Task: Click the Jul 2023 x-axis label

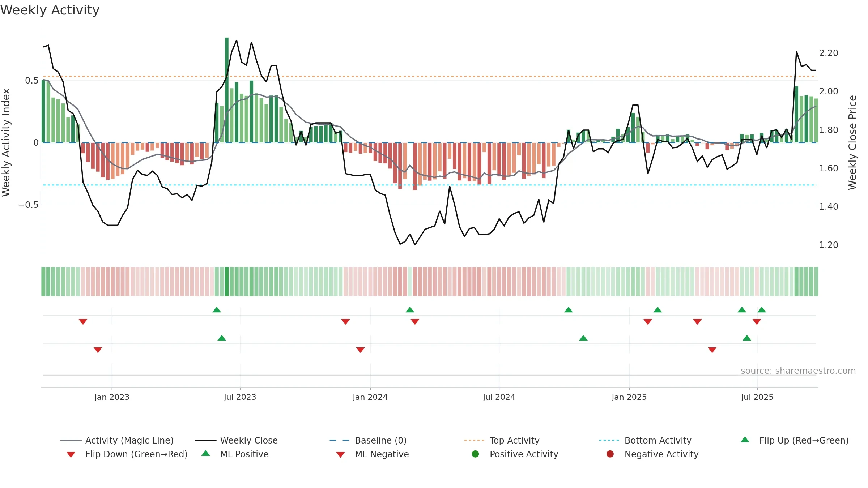Action: 240,397
